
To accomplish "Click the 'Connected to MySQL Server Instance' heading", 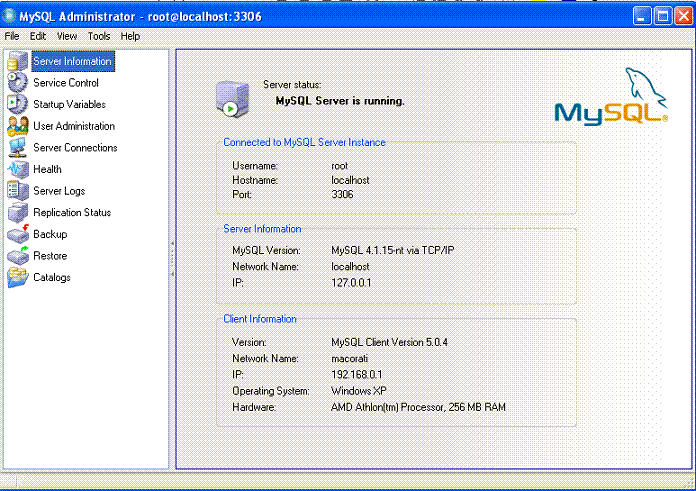I will (x=304, y=143).
